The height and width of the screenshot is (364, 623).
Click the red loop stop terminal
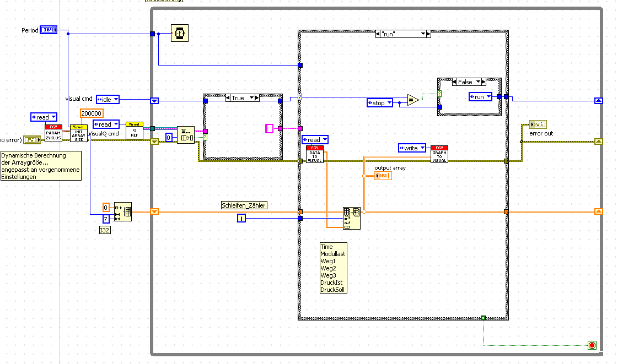(x=592, y=345)
